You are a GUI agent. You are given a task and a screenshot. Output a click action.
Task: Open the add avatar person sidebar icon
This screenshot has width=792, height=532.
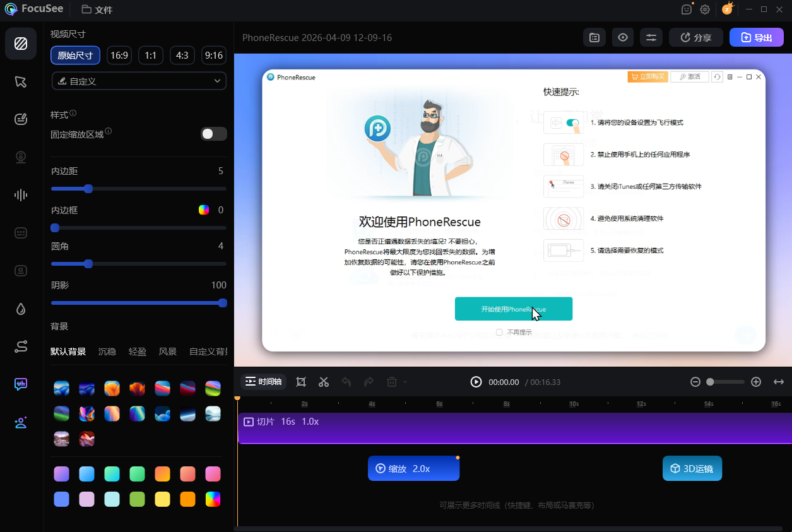pyautogui.click(x=21, y=423)
